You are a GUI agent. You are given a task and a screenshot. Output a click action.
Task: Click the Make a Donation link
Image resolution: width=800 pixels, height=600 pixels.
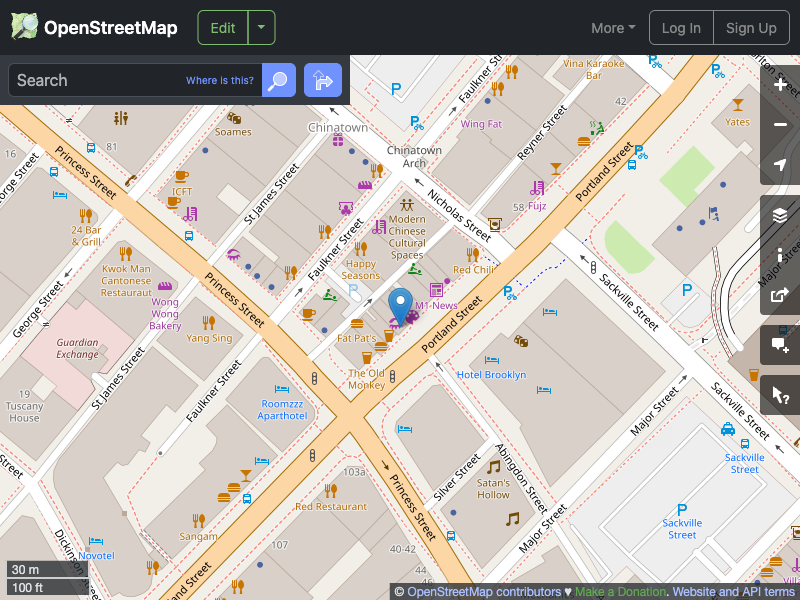pyautogui.click(x=620, y=591)
